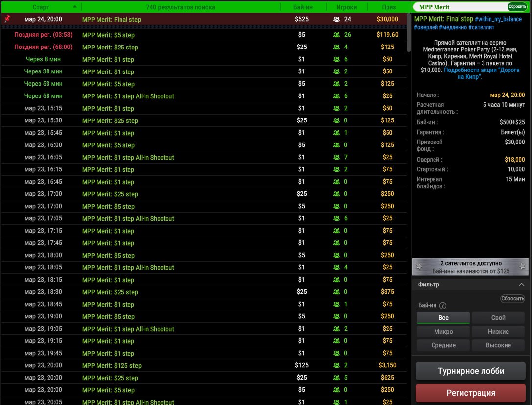Click the right star on satellites banner
532x405 pixels.
click(523, 266)
